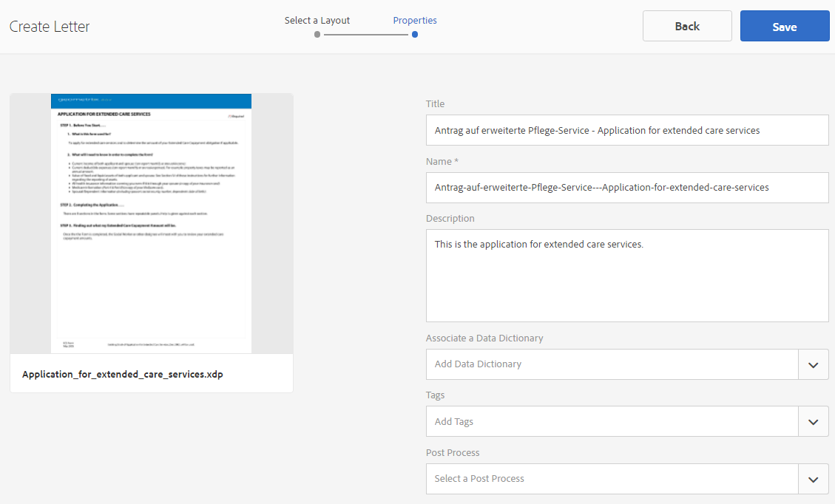Save the letter with the Save button
This screenshot has height=504, width=835.
[785, 27]
